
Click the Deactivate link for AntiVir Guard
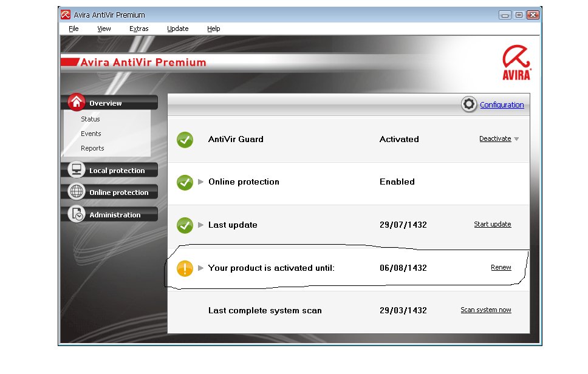[495, 138]
